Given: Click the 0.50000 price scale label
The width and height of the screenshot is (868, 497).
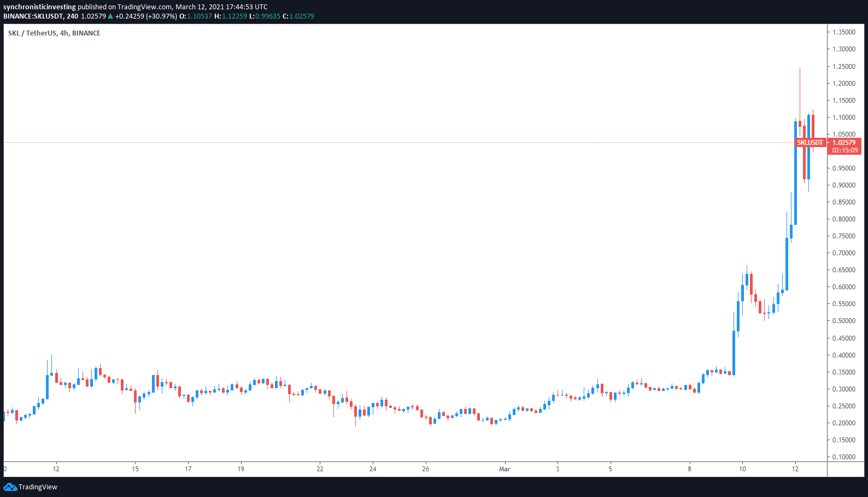Looking at the screenshot, I should (844, 321).
